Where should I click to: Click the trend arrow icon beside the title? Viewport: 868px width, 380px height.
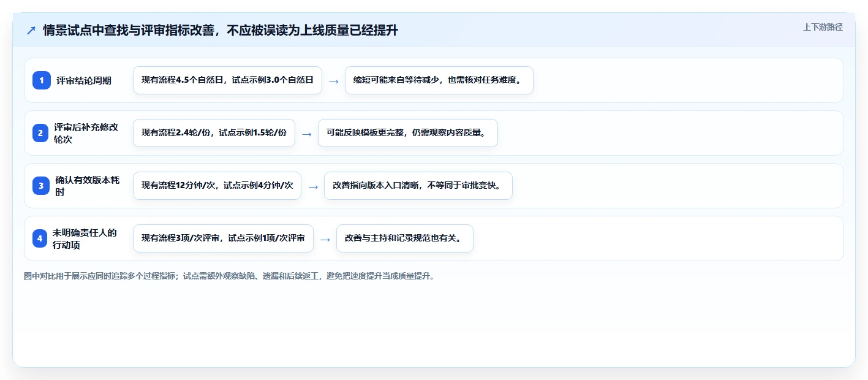[31, 30]
